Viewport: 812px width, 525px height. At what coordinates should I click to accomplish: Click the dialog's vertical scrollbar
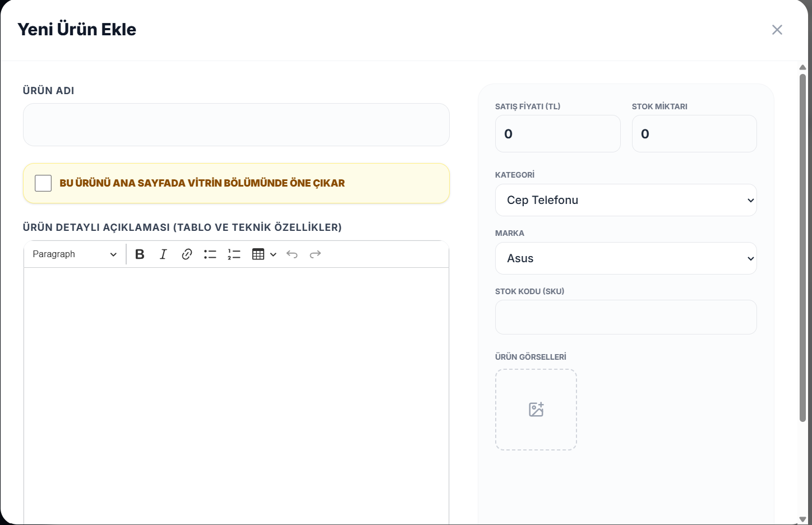pyautogui.click(x=802, y=247)
